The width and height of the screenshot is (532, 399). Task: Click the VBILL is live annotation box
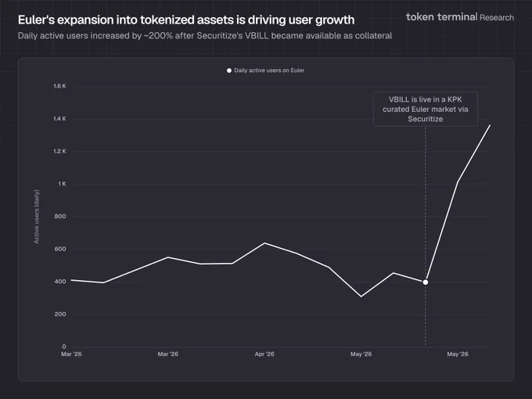click(x=426, y=110)
